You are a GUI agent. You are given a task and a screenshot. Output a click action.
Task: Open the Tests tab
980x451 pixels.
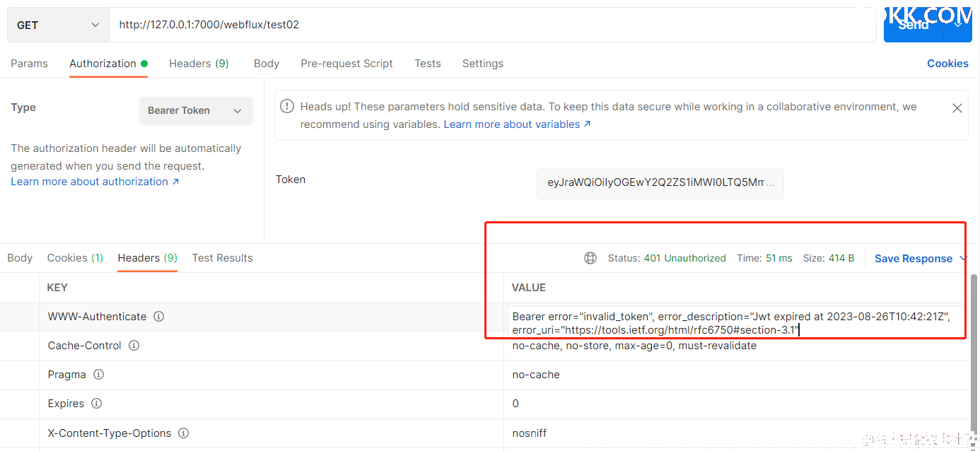click(428, 64)
